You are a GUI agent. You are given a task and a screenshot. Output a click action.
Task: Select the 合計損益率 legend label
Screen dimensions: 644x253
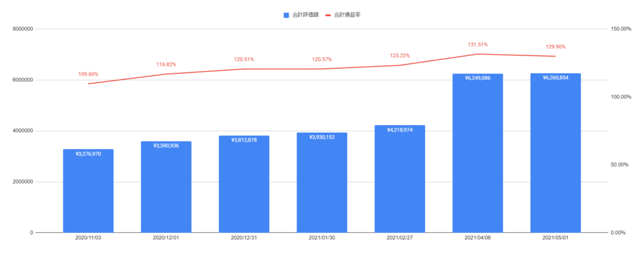347,14
